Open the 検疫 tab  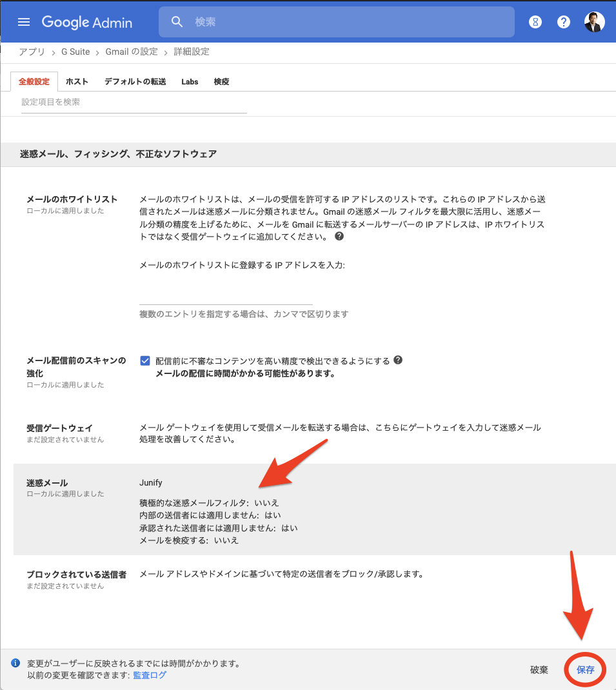click(221, 82)
